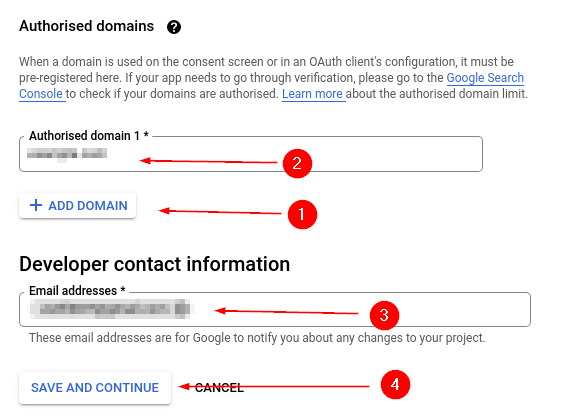Follow the Console link on the second line
Screen dimensions: 564x417
point(41,94)
